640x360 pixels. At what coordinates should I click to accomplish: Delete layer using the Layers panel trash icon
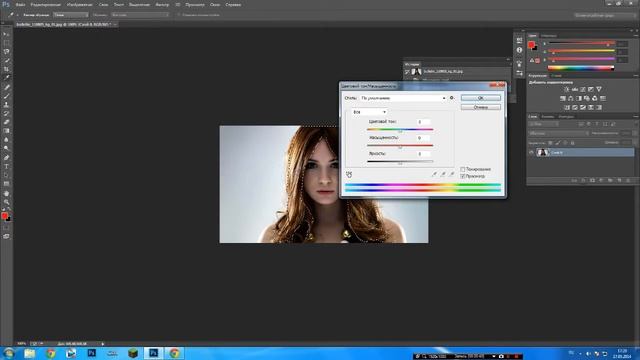(x=628, y=180)
